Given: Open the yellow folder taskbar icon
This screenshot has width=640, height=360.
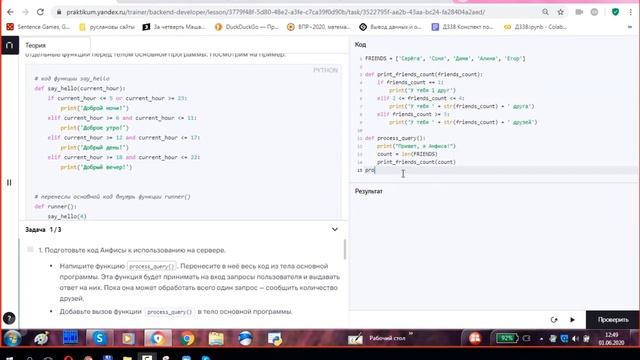Looking at the screenshot, I should click(x=216, y=338).
